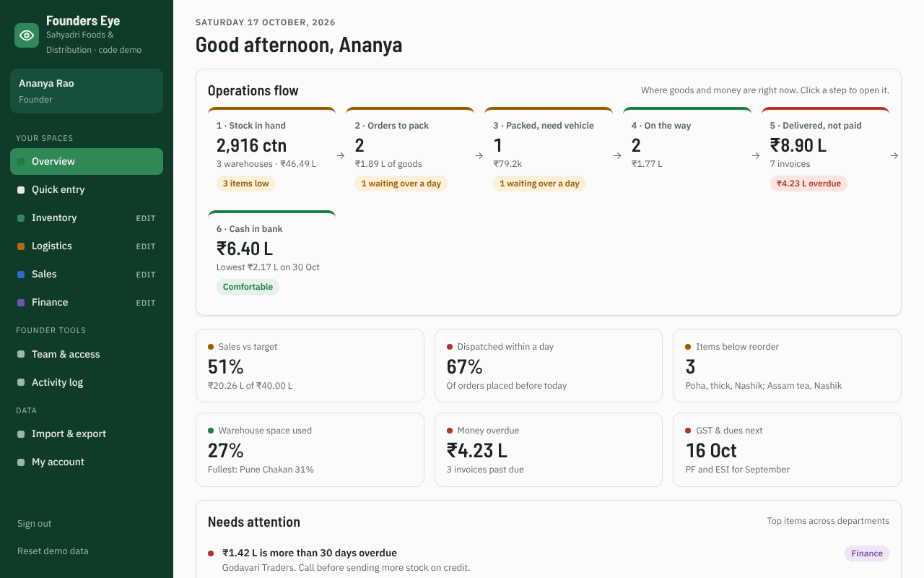The height and width of the screenshot is (578, 924).
Task: Open '₹1.42 L is more than 30 days overdue'
Action: click(310, 553)
